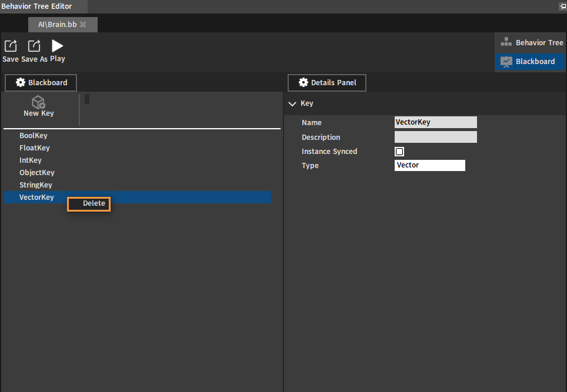
Task: Switch to Behavior Tree mode
Action: 531,43
